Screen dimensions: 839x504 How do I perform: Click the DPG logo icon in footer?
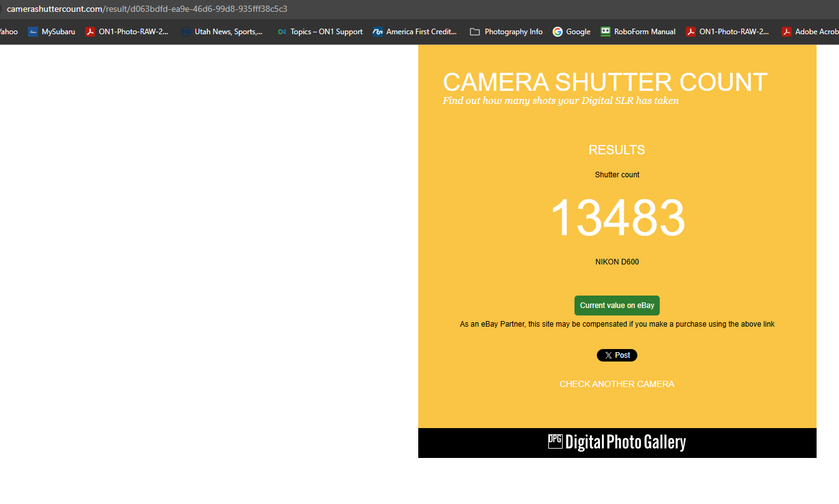click(555, 441)
